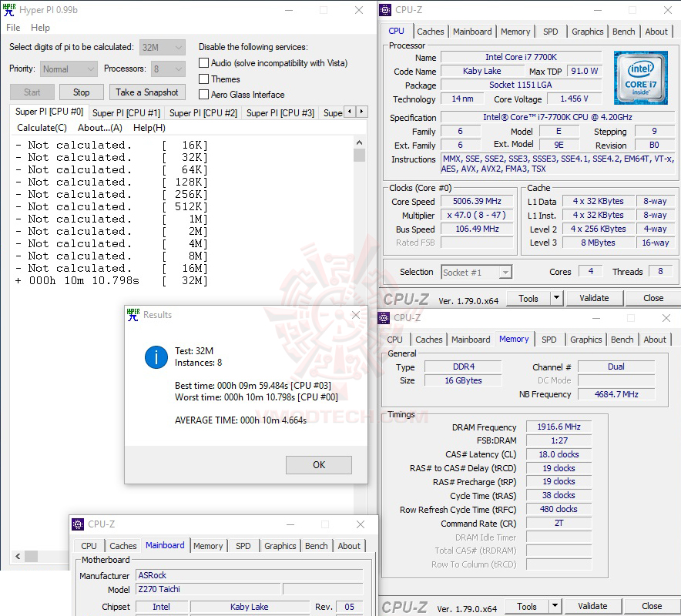Screen dimensions: 681x616
Task: Click the DRAM Frequency 1916.6 MHz value
Action: (x=559, y=427)
